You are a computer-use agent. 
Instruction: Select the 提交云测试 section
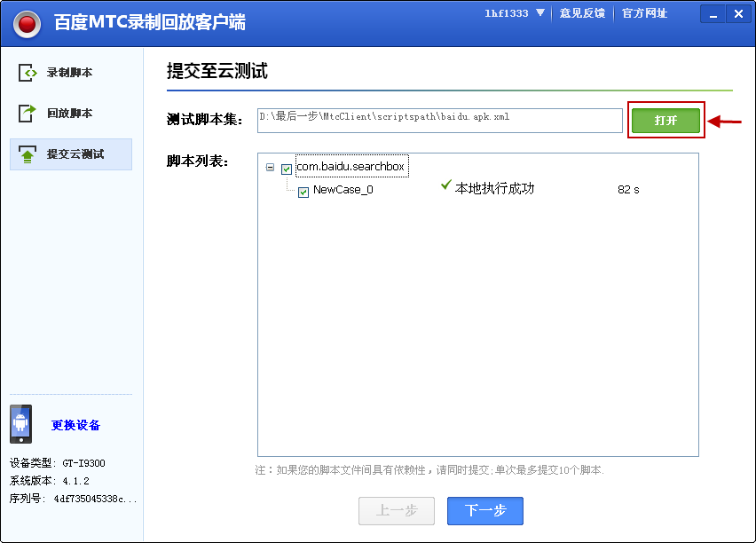71,154
